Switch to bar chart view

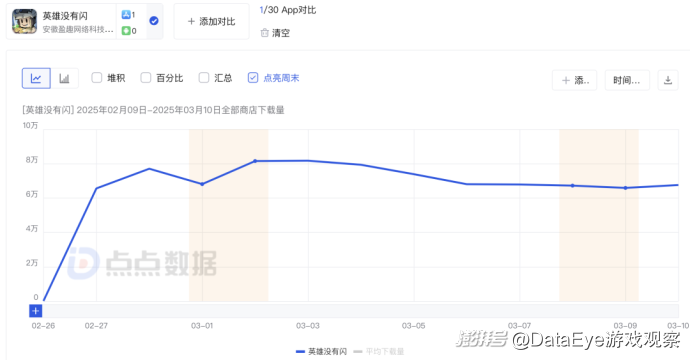click(64, 78)
